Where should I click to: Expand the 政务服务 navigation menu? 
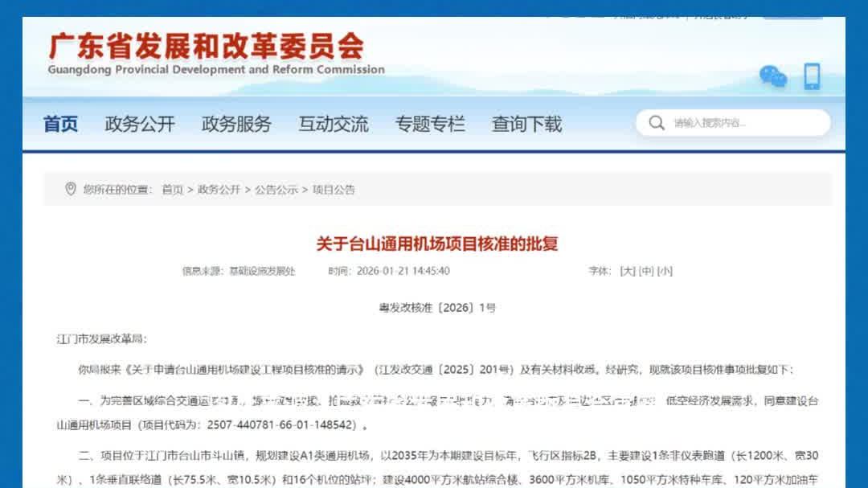236,124
